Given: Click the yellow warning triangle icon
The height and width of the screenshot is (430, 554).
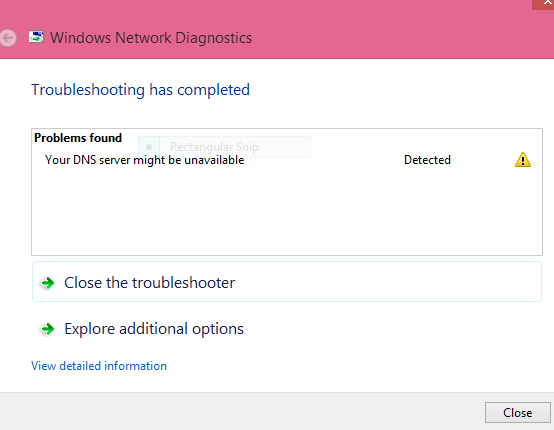Looking at the screenshot, I should pyautogui.click(x=523, y=160).
